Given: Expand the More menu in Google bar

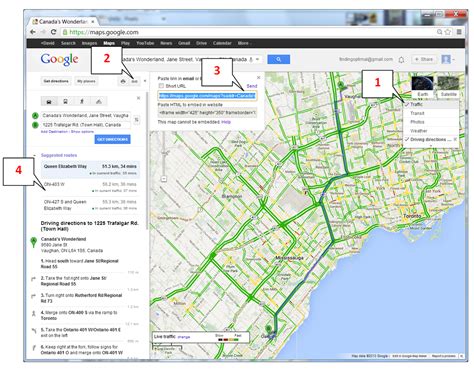Looking at the screenshot, I should coord(244,43).
